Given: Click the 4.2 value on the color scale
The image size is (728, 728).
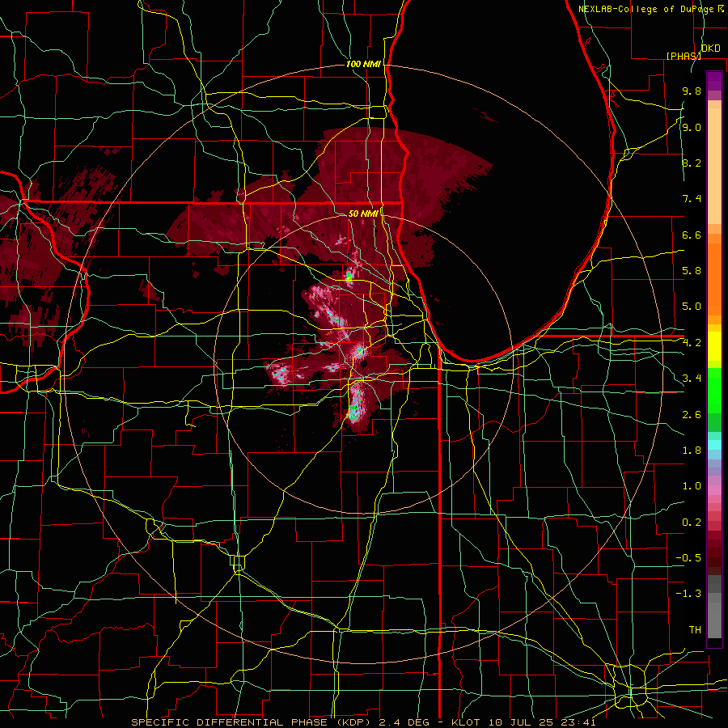Looking at the screenshot, I should tap(692, 343).
